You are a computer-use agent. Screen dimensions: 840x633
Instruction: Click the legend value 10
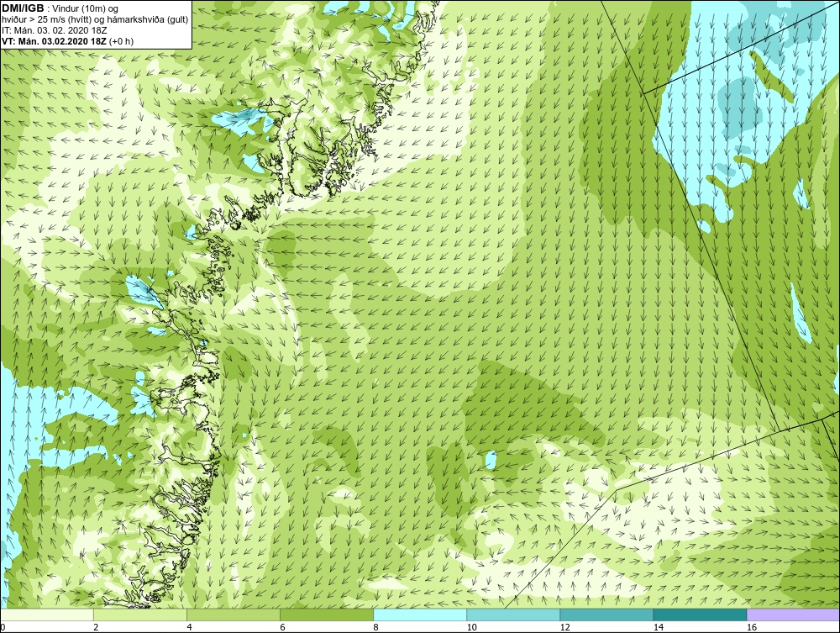(x=471, y=627)
